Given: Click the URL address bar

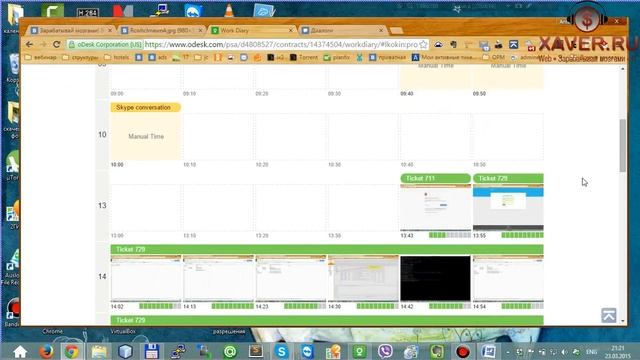Looking at the screenshot, I should coord(281,44).
